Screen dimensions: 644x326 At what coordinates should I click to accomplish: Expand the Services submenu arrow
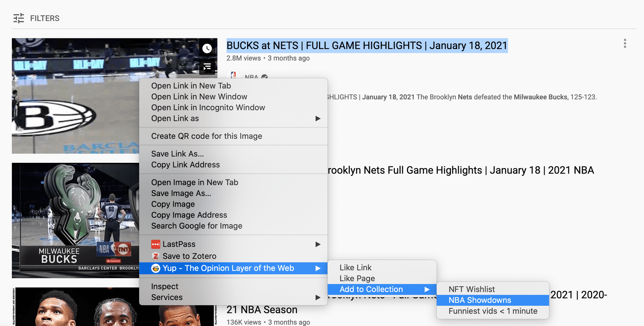(318, 297)
